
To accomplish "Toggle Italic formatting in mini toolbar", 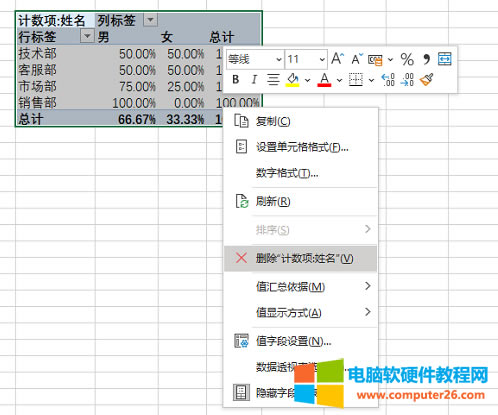I will [254, 80].
